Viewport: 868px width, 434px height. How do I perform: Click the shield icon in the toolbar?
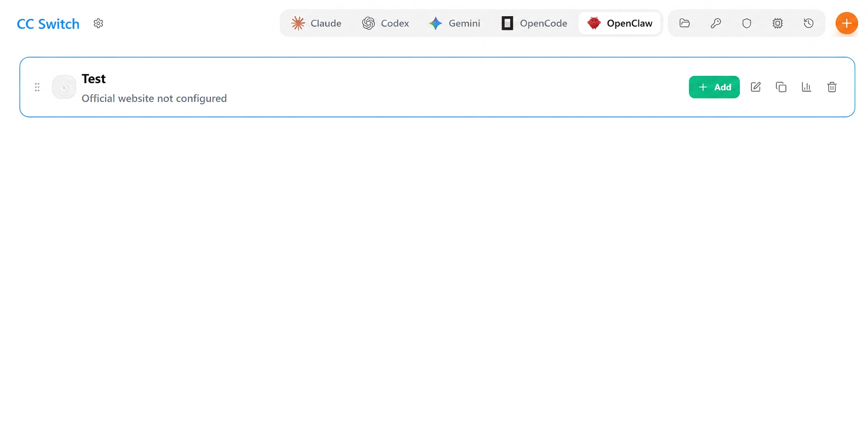pos(747,23)
